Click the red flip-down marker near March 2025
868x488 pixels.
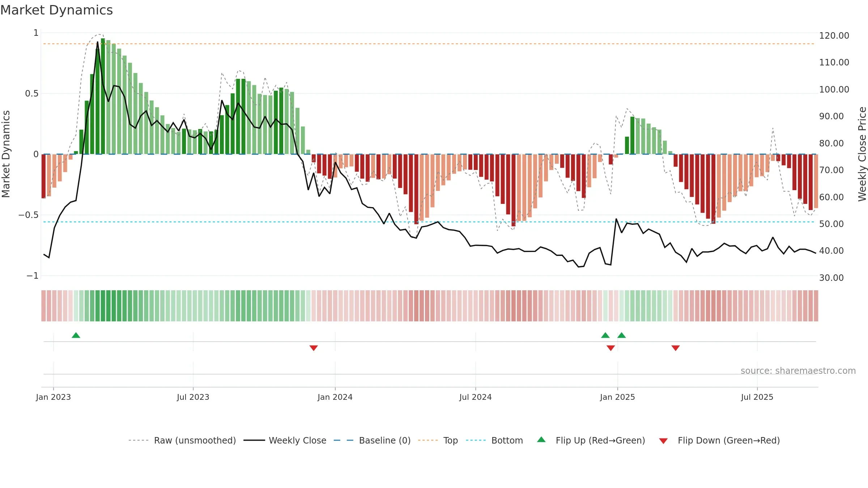[x=676, y=348]
